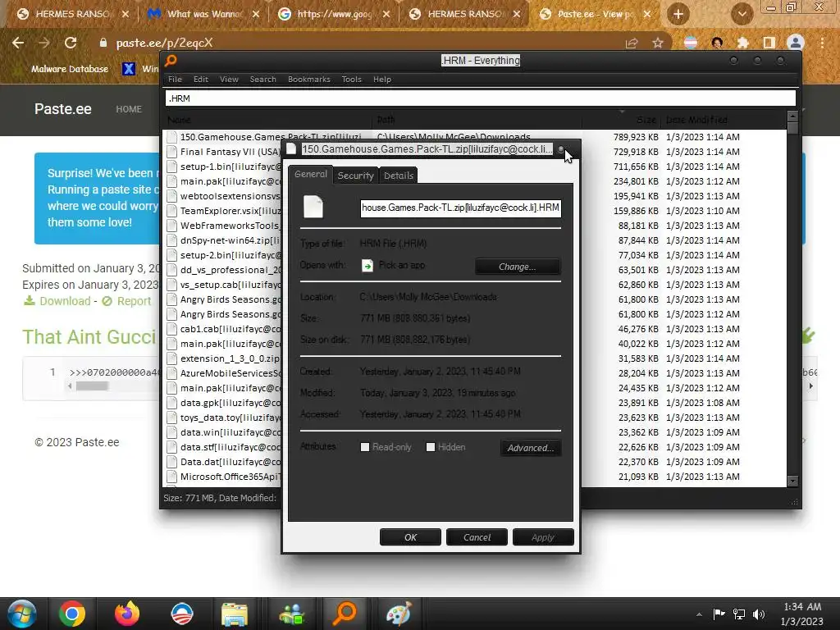
Task: Click paste code horizontal scrollbar thumb
Action: (x=92, y=386)
